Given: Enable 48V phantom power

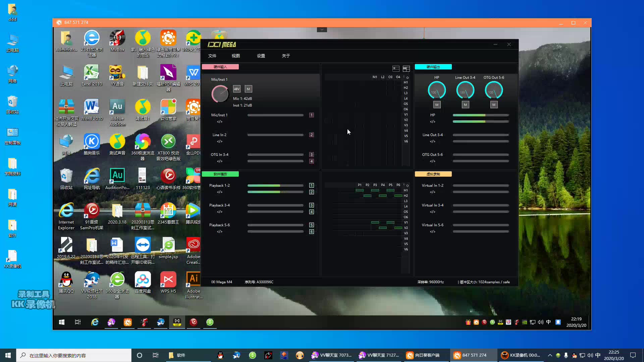Looking at the screenshot, I should (x=237, y=89).
